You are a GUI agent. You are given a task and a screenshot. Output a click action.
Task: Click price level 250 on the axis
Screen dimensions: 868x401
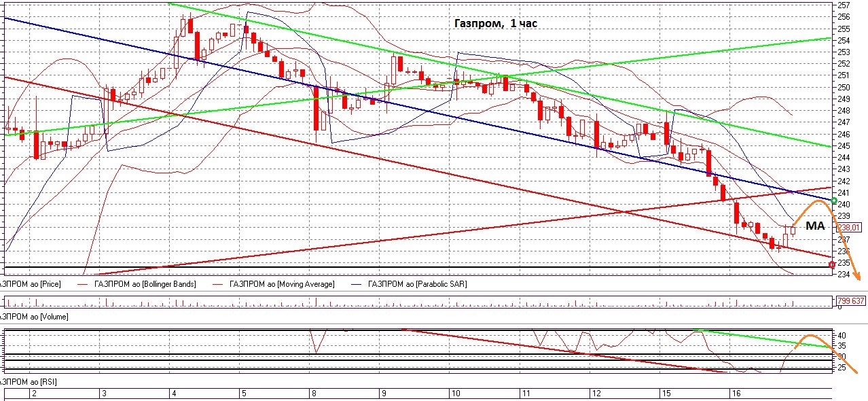pyautogui.click(x=844, y=87)
